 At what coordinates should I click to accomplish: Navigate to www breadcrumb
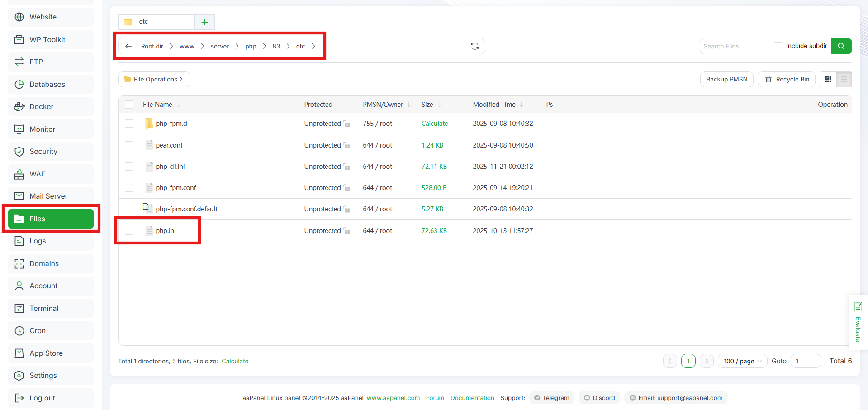point(187,47)
